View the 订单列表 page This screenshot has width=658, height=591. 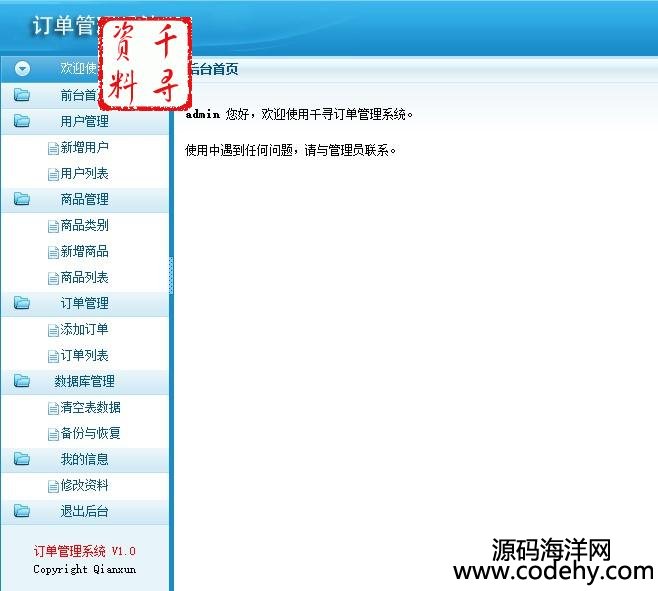(x=84, y=356)
